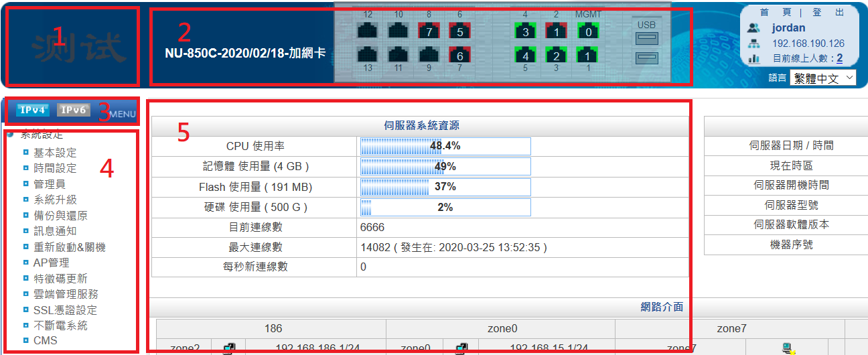Go to 首頁 home link
Screen dimensions: 868x355
[776, 12]
